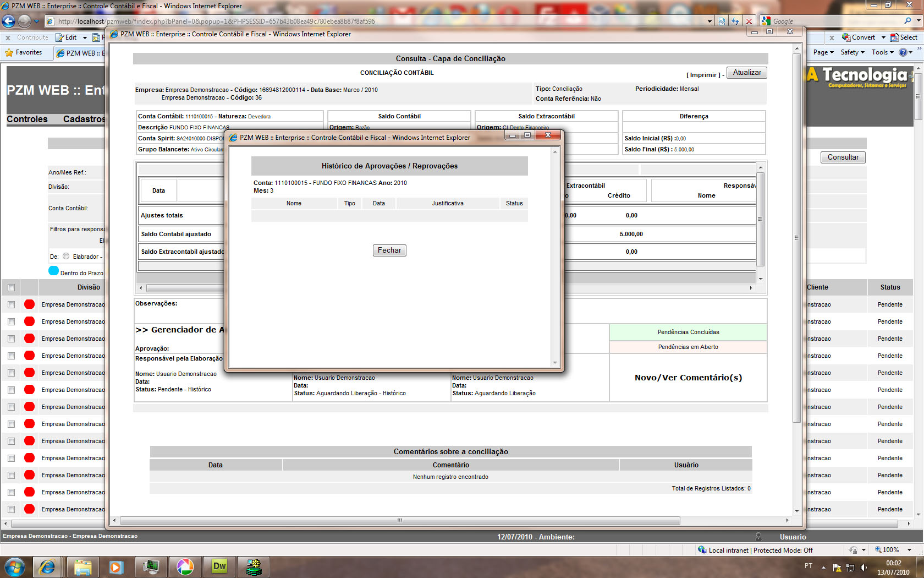Click Fechar to close the history popup
The width and height of the screenshot is (924, 578).
pyautogui.click(x=389, y=250)
